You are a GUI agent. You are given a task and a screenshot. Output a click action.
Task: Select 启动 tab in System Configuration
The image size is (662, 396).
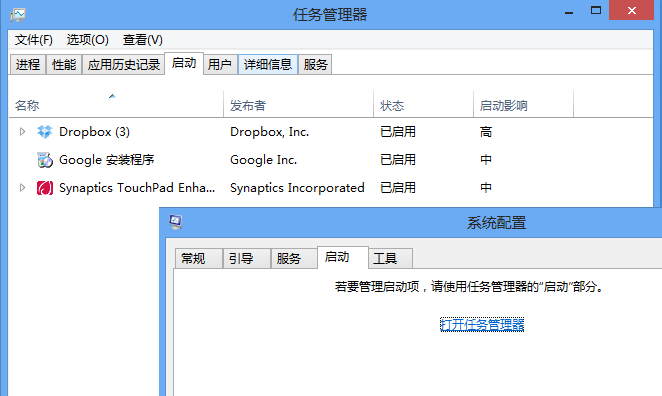(x=343, y=257)
